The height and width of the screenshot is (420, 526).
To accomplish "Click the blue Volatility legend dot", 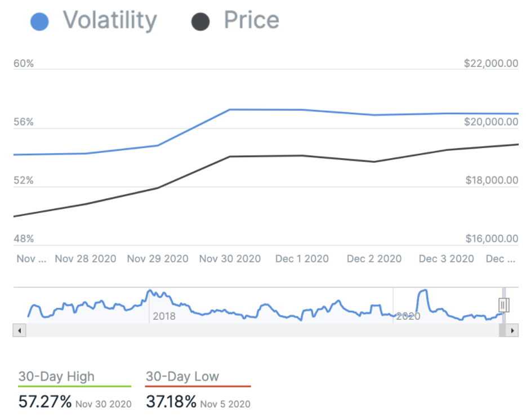I will click(38, 22).
